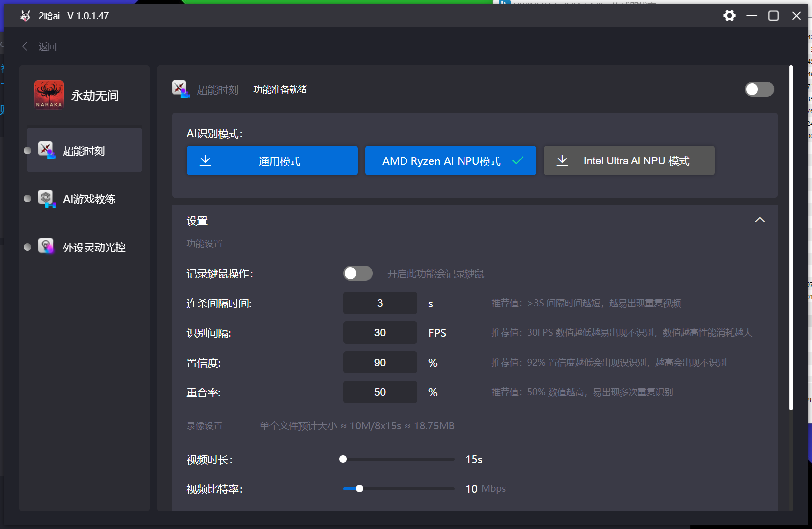Click the '15s' video duration value

pos(474,459)
